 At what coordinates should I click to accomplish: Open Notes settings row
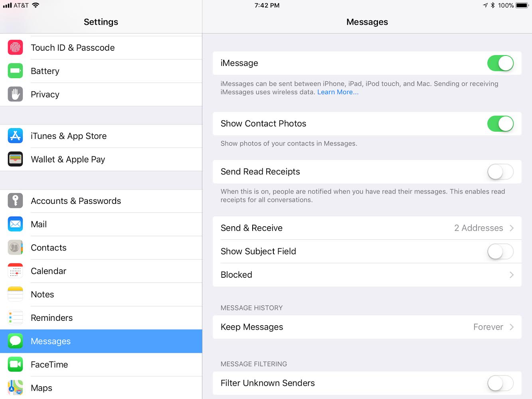[x=101, y=294]
